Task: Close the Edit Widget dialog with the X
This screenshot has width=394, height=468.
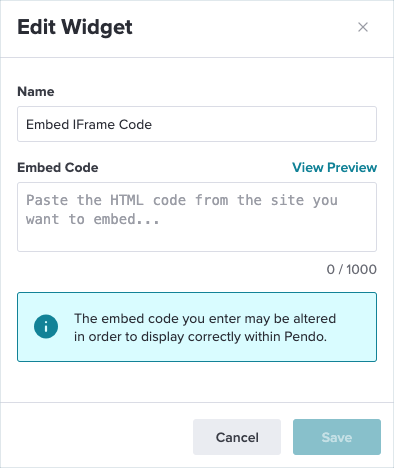Action: coord(363,27)
